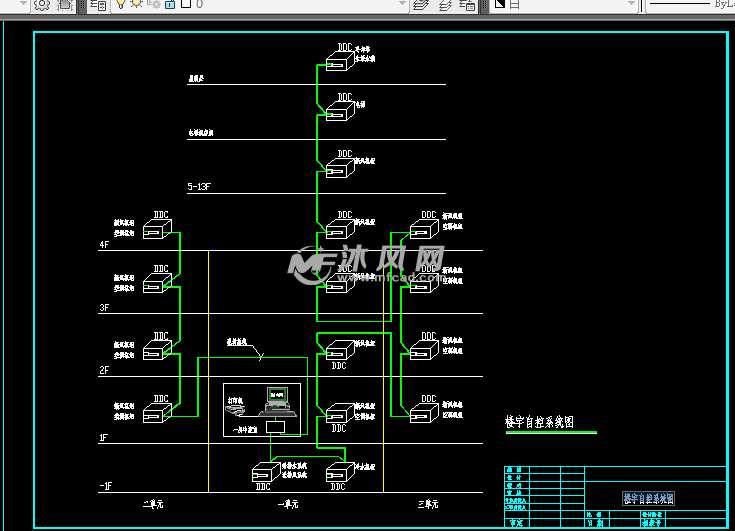This screenshot has height=531, width=735.
Task: Select layer name 0 in layer box
Action: [x=200, y=4]
